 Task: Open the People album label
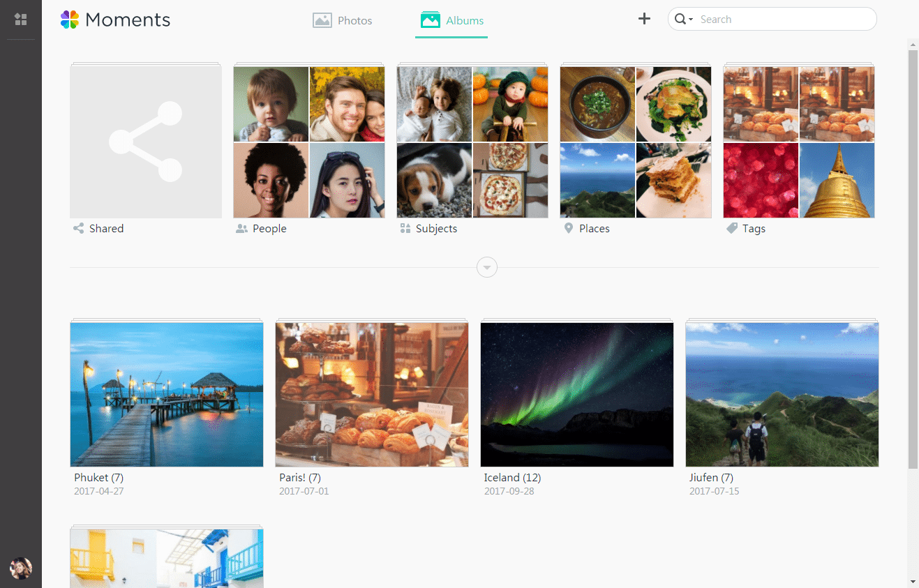[x=269, y=228]
